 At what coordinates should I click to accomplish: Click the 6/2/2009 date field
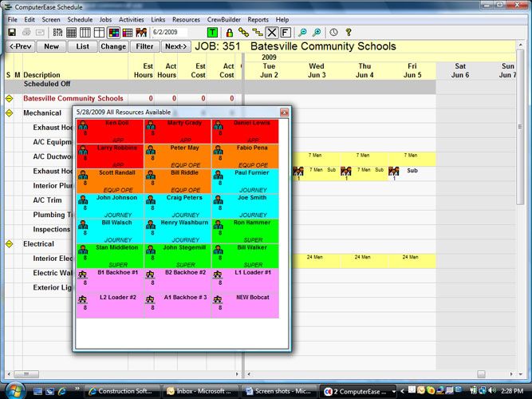[169, 32]
